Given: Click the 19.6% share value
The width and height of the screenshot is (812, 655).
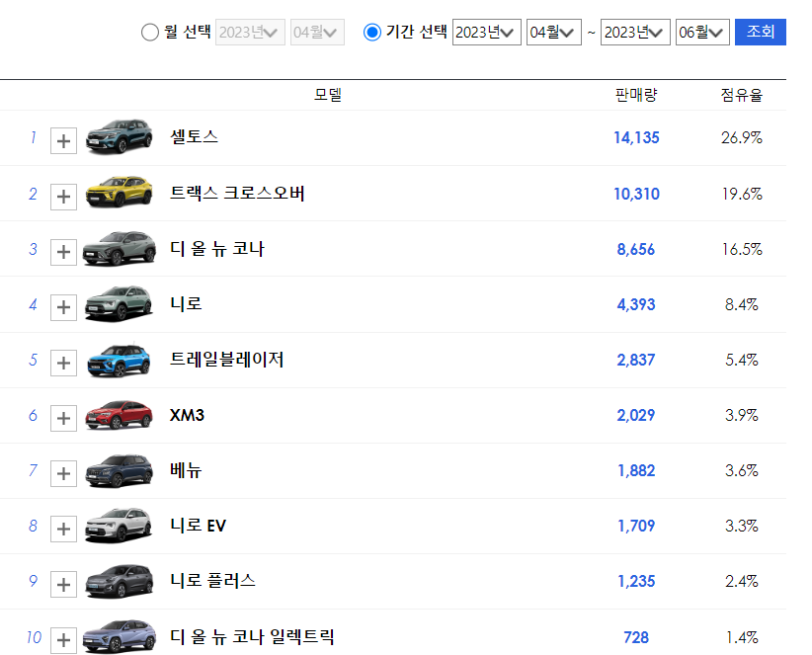Looking at the screenshot, I should (x=742, y=195).
